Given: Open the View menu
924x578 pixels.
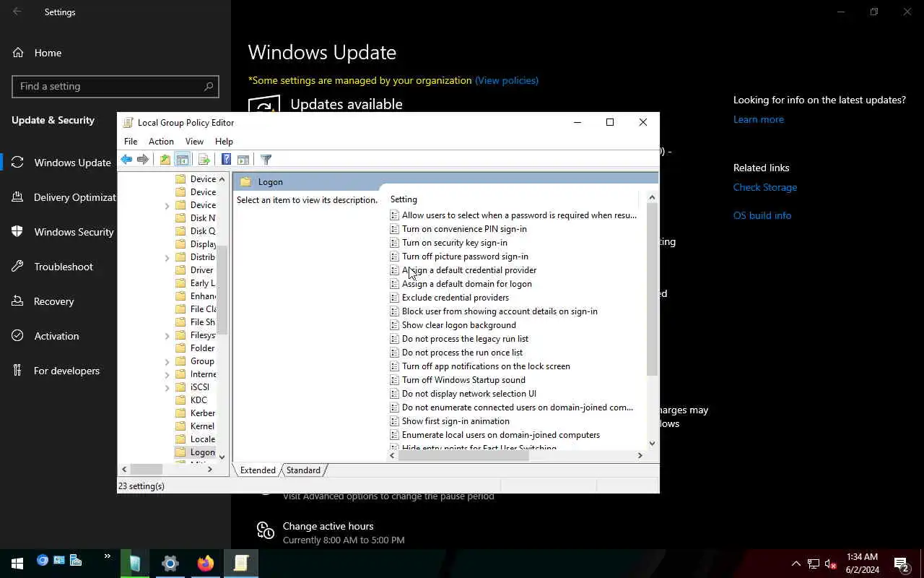Looking at the screenshot, I should [x=194, y=142].
